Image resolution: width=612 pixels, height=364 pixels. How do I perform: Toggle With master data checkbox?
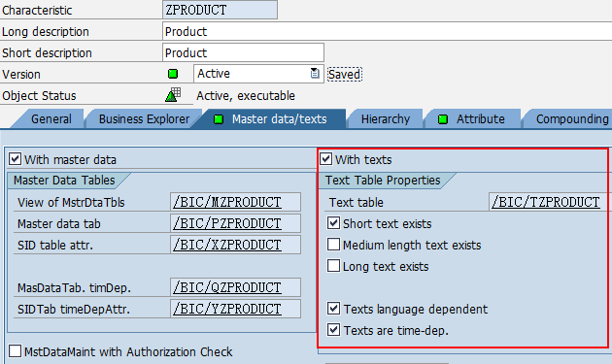[16, 159]
